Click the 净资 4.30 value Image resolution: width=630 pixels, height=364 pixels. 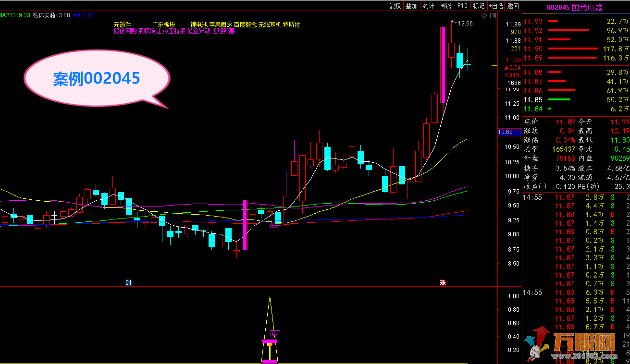[568, 177]
